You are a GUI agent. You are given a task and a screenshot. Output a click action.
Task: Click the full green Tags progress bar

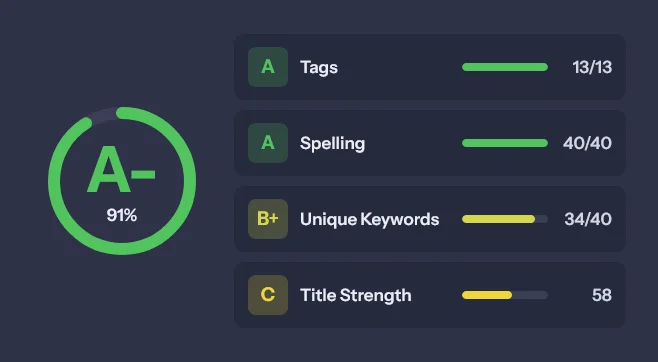click(x=505, y=67)
